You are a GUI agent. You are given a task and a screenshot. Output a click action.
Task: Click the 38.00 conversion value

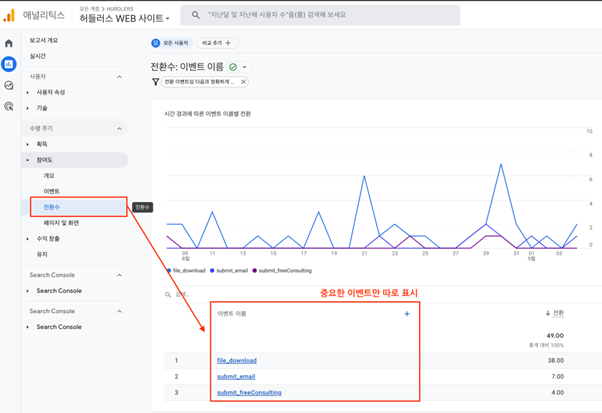(556, 360)
